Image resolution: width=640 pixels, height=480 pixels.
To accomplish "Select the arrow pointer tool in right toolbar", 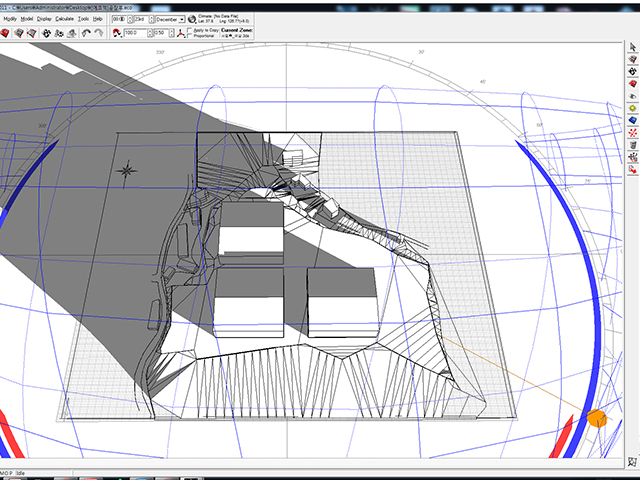I will [x=633, y=47].
